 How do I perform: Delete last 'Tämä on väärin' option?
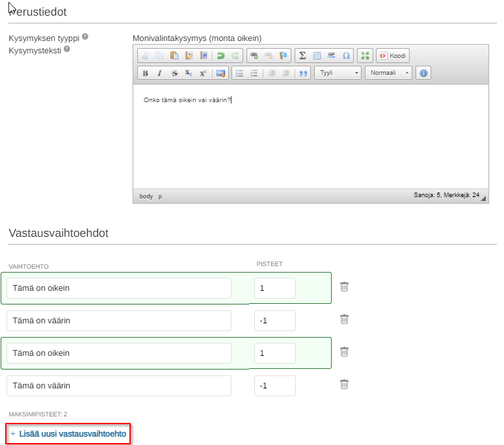[x=344, y=384]
